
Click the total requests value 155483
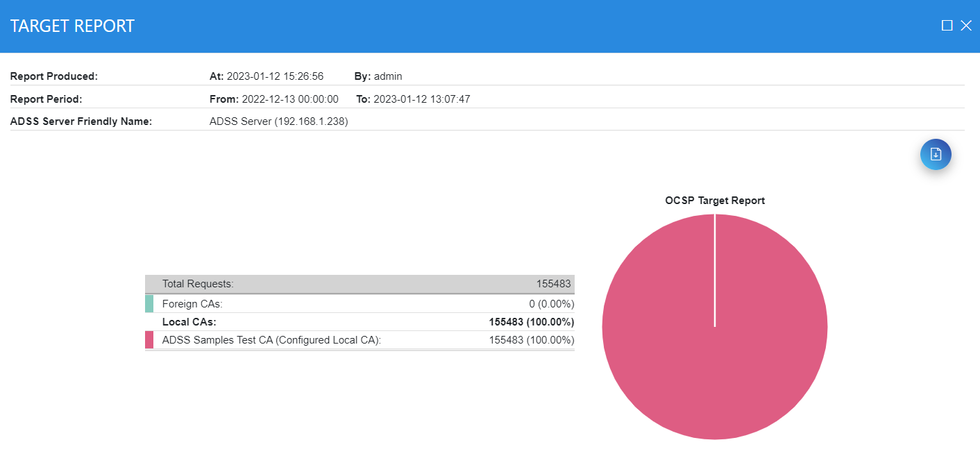[x=553, y=284]
